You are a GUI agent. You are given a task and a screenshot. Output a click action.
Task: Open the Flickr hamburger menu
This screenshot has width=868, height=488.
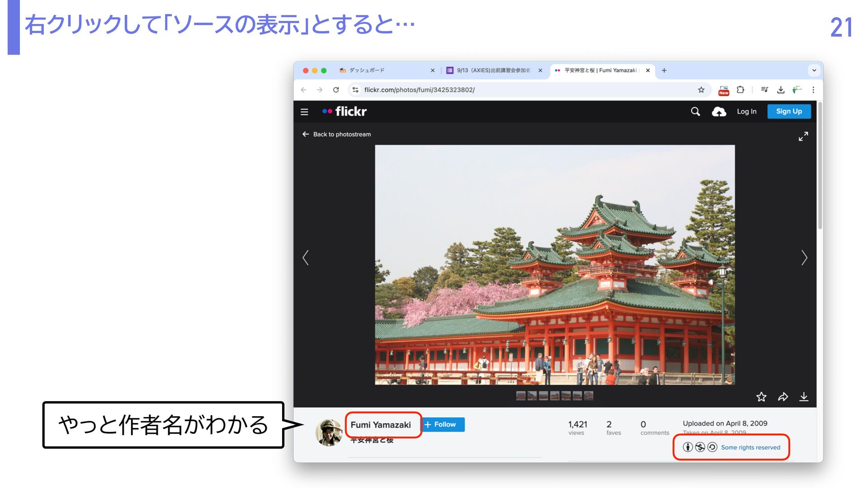pos(304,112)
